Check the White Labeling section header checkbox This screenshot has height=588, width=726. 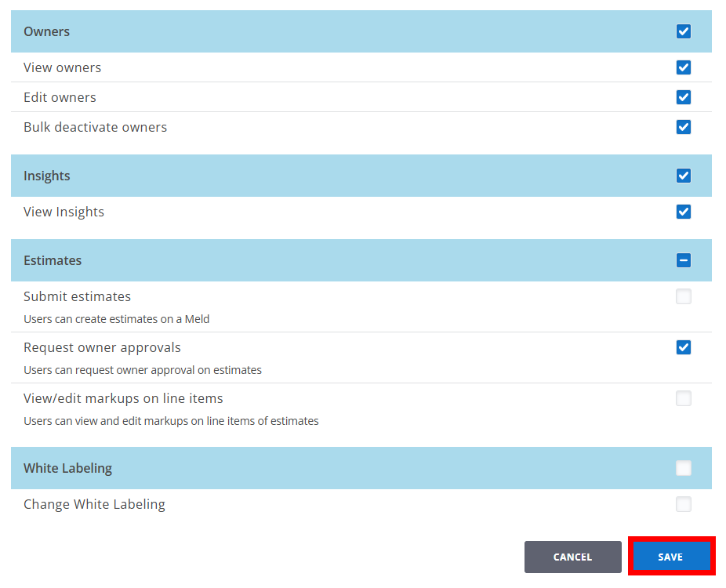[x=683, y=468]
